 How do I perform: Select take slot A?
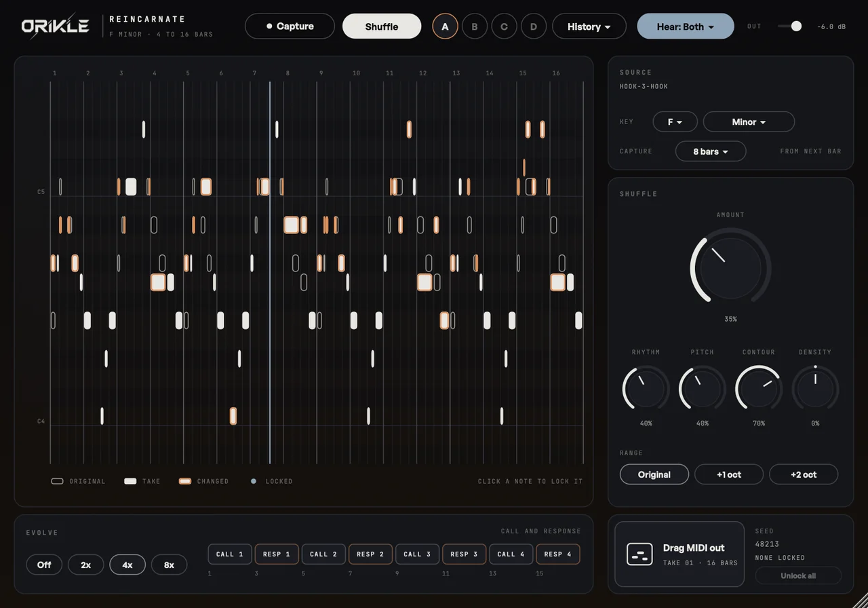pos(445,26)
